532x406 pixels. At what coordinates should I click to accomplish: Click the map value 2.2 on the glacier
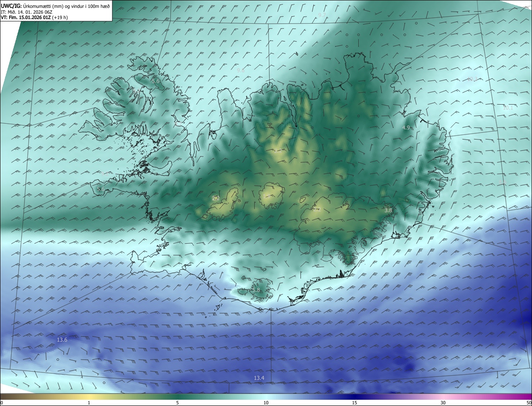click(x=216, y=198)
